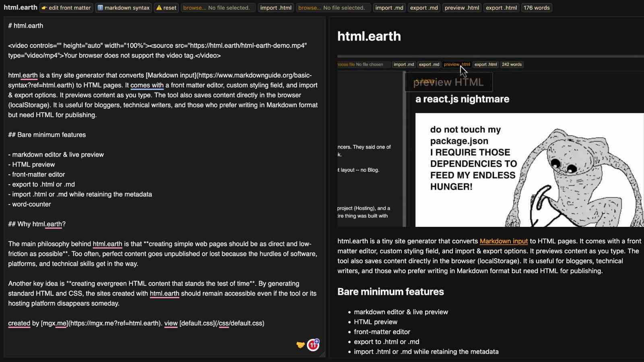Open the Markdown input link in preview
Viewport: 644px width, 362px height.
tap(504, 241)
